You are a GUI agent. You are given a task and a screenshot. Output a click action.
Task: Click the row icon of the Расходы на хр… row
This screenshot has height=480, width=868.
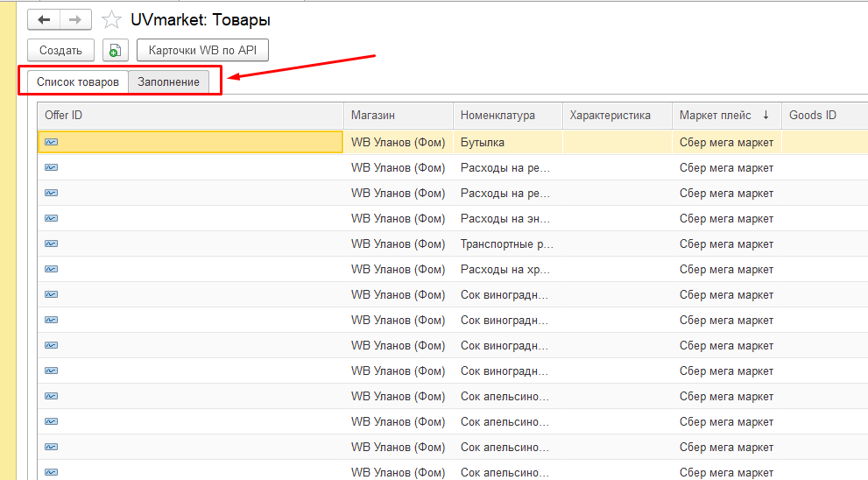click(x=52, y=269)
